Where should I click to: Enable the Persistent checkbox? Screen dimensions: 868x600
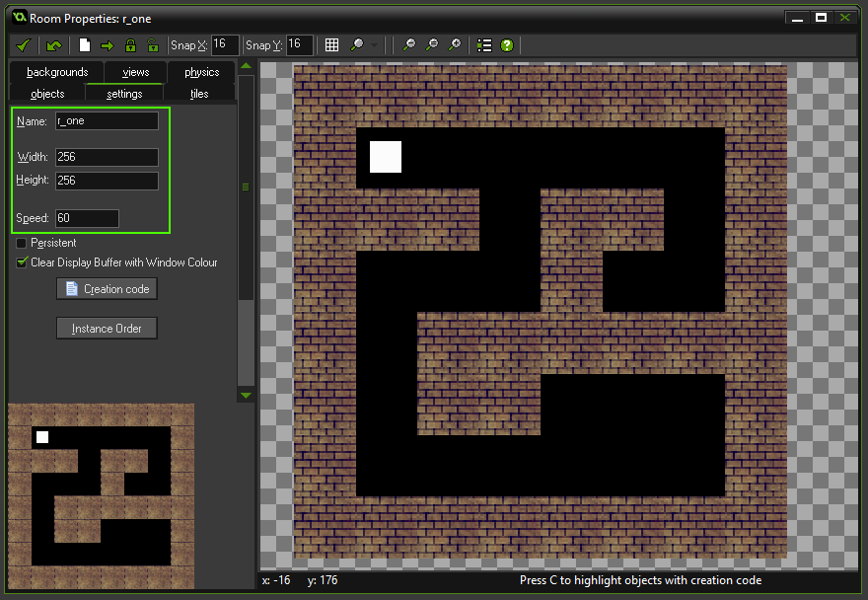click(x=22, y=243)
